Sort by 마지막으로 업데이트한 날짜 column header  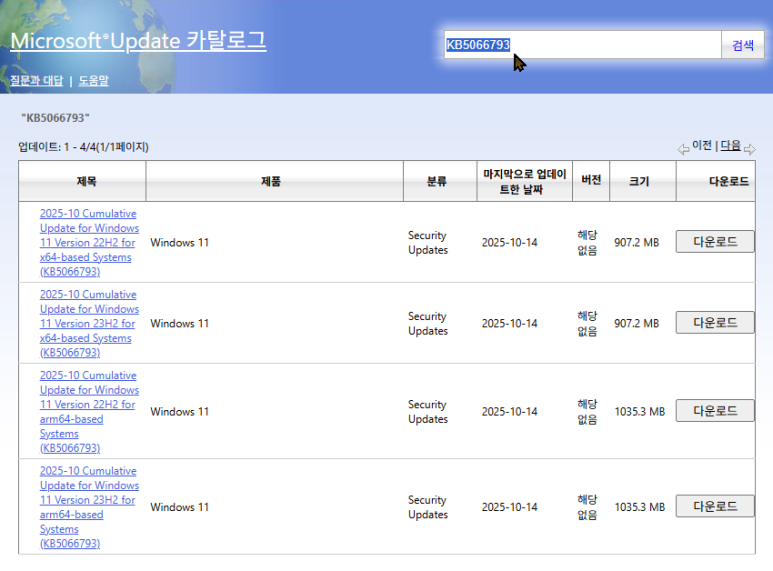[x=525, y=181]
